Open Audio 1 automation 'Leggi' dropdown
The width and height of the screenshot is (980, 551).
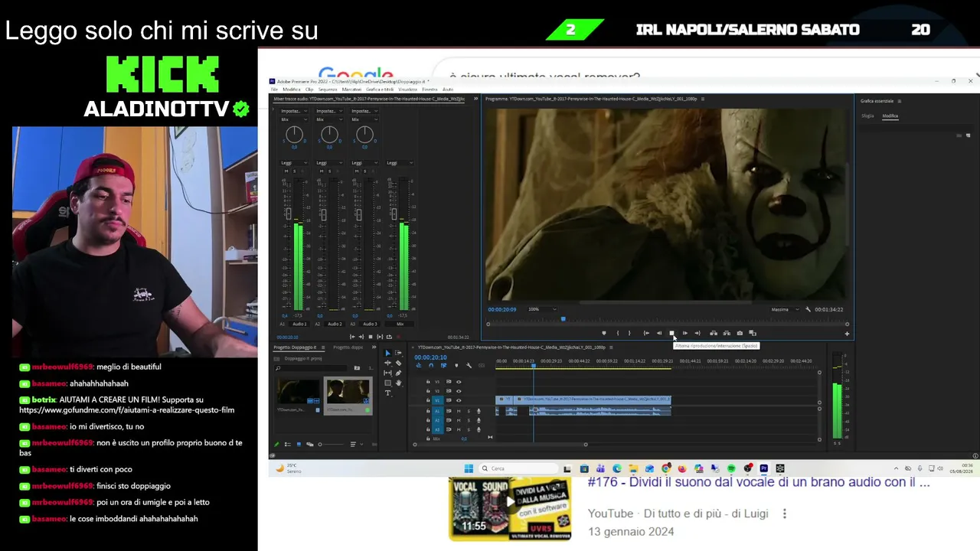click(294, 162)
